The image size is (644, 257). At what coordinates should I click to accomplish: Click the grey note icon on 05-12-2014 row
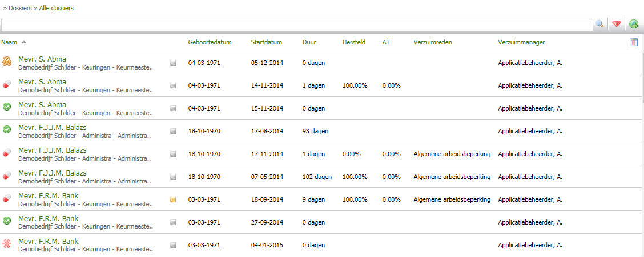pyautogui.click(x=173, y=63)
